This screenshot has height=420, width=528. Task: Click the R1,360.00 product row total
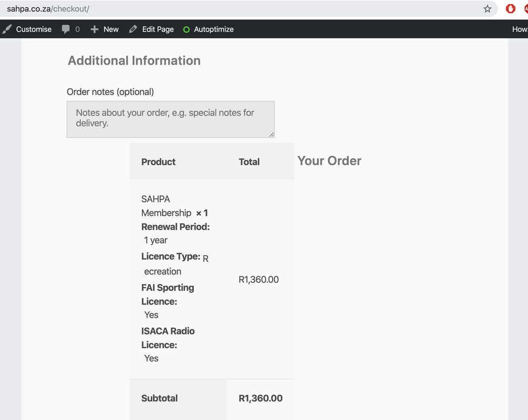pyautogui.click(x=258, y=280)
